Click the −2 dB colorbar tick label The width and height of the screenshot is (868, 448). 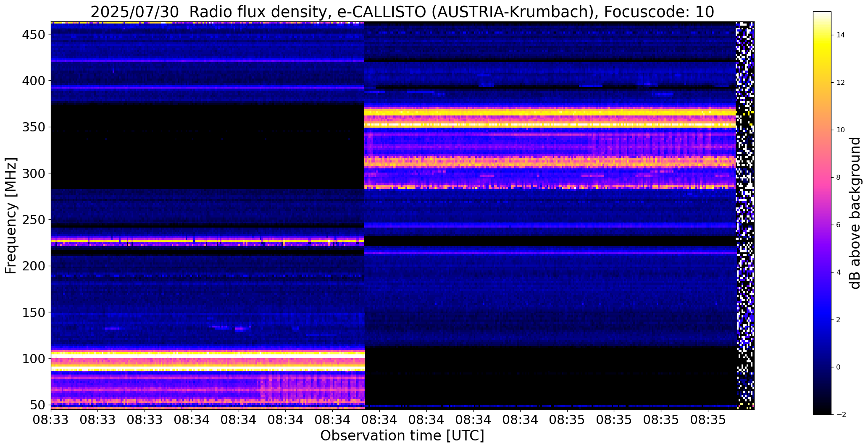pyautogui.click(x=841, y=415)
